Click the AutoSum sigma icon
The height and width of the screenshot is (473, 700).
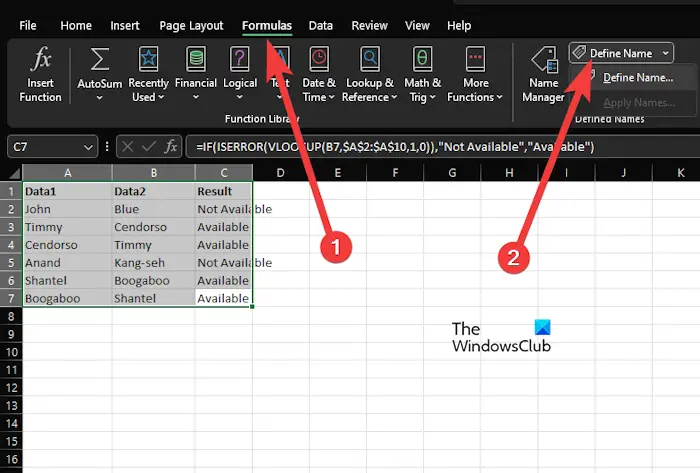(100, 59)
